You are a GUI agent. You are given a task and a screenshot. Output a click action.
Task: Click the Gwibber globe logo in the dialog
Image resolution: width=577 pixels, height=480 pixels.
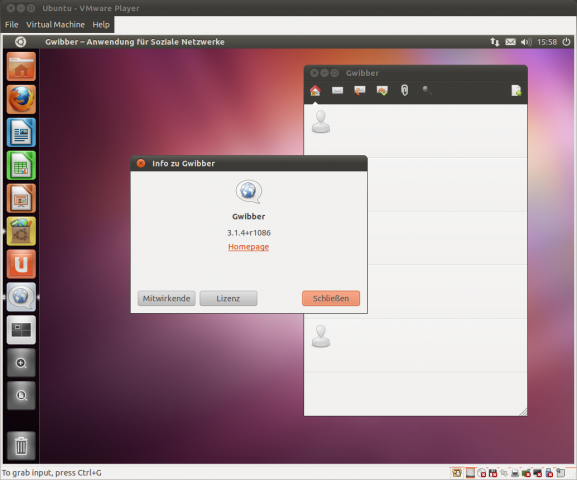[x=249, y=191]
